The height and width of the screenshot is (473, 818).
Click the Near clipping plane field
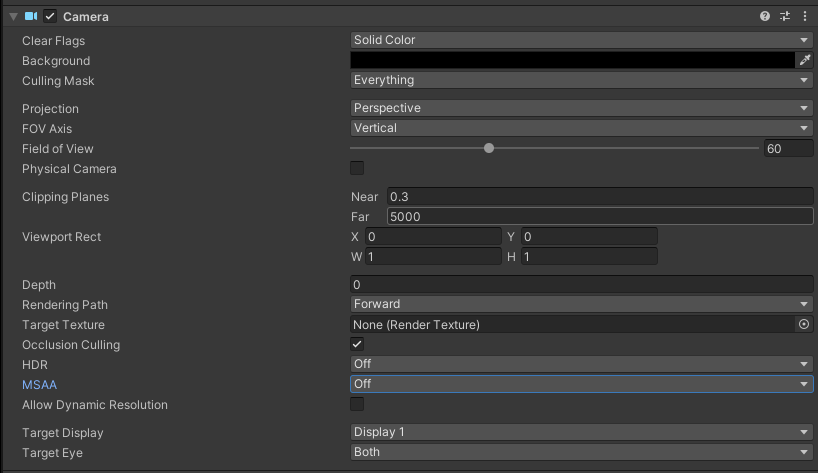[x=600, y=197]
